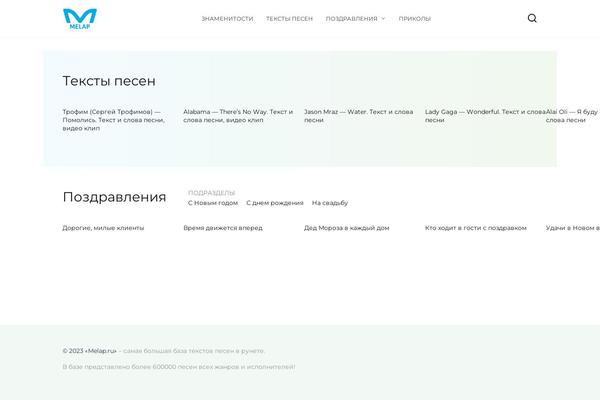Open Кто ходит в гости с поздравком
Image resolution: width=600 pixels, height=400 pixels.
[476, 228]
